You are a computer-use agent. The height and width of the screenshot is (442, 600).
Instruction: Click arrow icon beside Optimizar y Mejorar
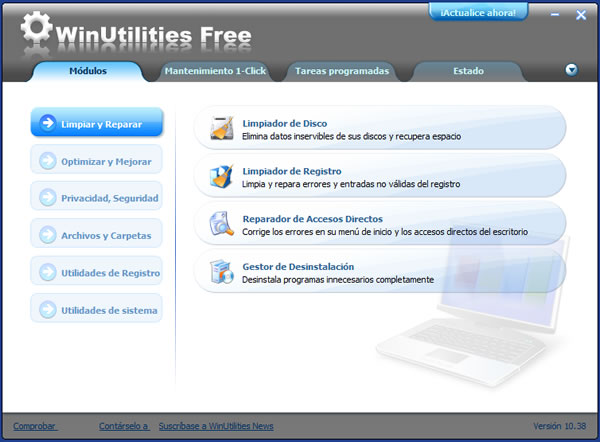pyautogui.click(x=48, y=161)
